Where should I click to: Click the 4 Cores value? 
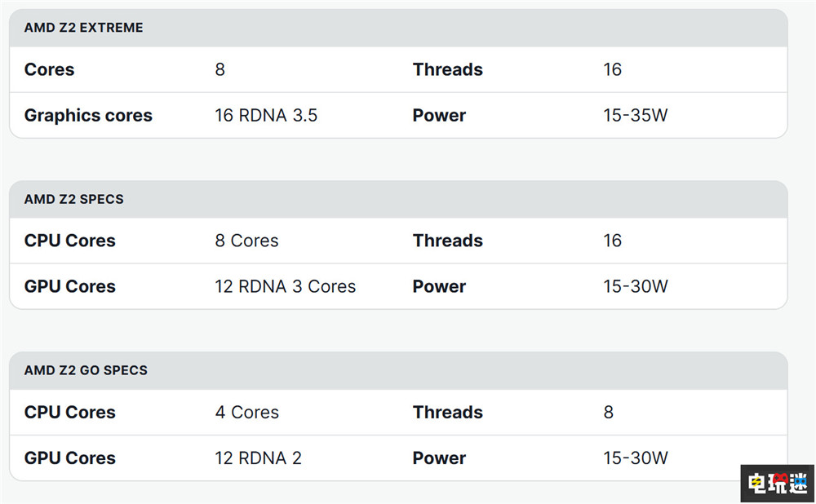246,412
